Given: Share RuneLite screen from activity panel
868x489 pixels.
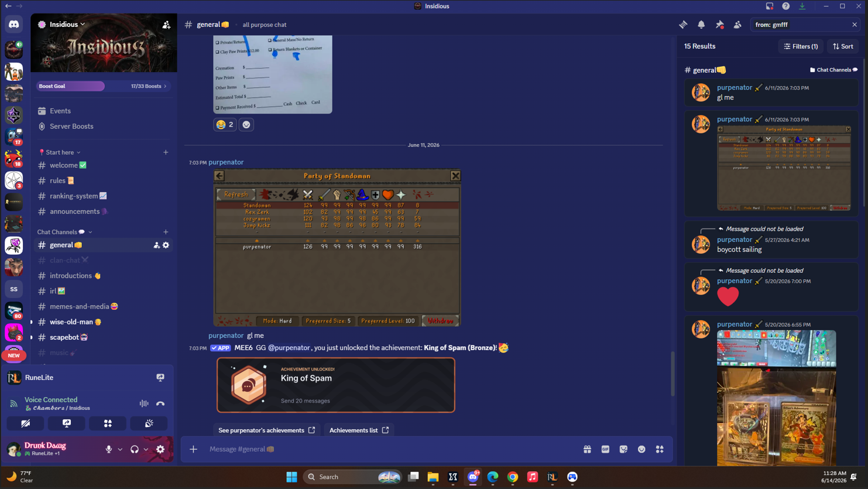Looking at the screenshot, I should (x=160, y=378).
